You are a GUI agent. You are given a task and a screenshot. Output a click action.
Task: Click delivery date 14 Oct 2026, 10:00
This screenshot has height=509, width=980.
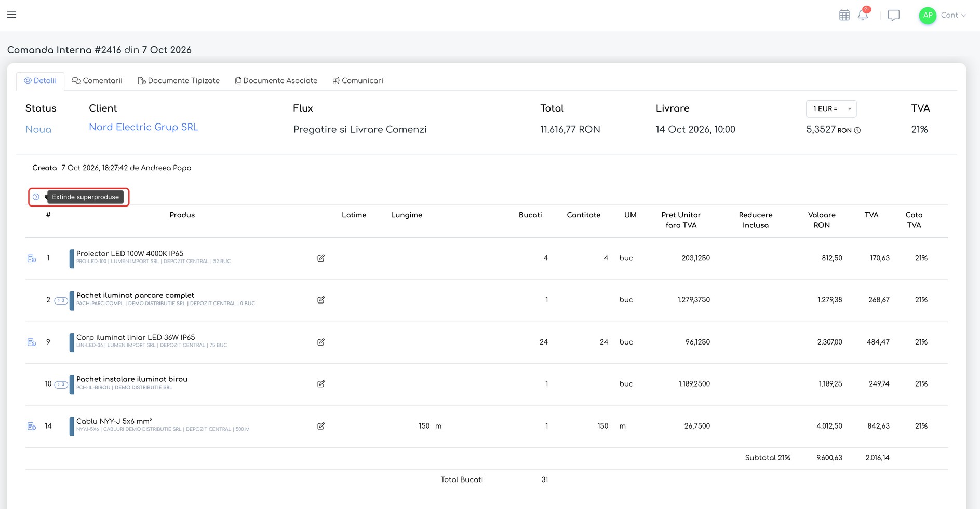[x=695, y=129]
